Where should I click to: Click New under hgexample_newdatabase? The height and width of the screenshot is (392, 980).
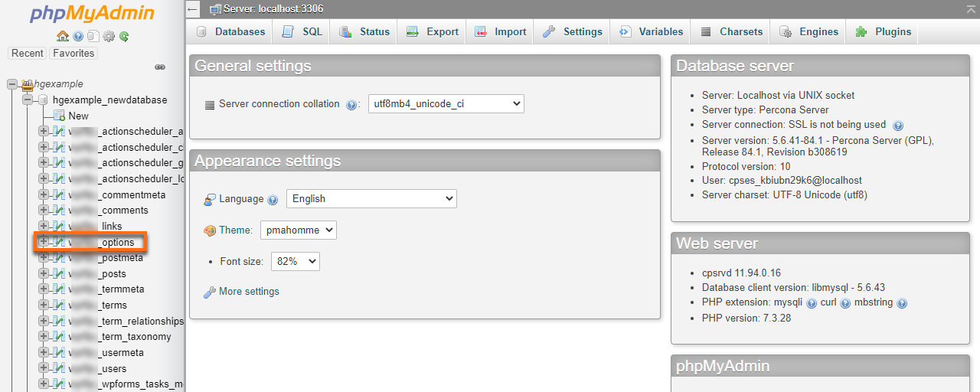[79, 116]
